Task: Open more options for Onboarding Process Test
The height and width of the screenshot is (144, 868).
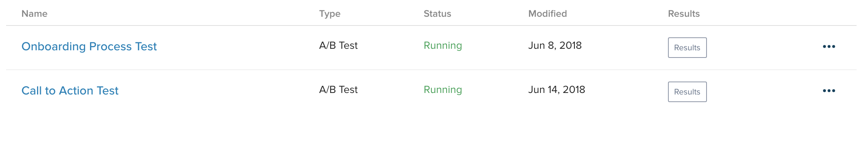Action: coord(829,46)
